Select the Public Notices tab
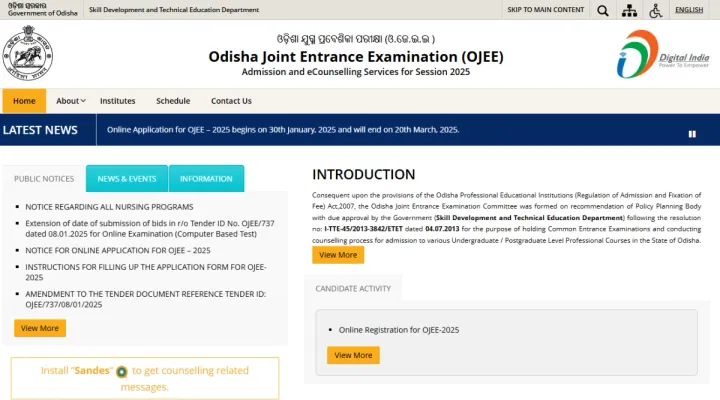Screen dimensions: 720x400 (43, 179)
